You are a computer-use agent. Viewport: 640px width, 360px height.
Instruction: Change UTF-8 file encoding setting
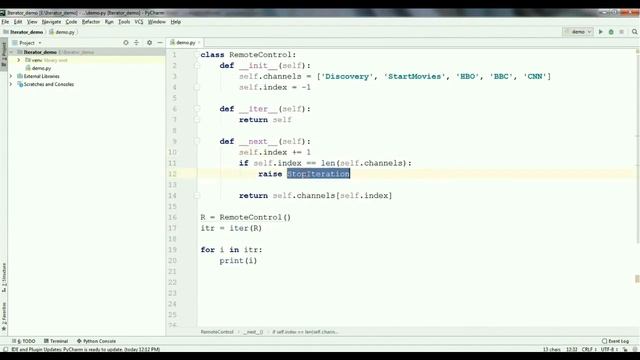pos(608,349)
